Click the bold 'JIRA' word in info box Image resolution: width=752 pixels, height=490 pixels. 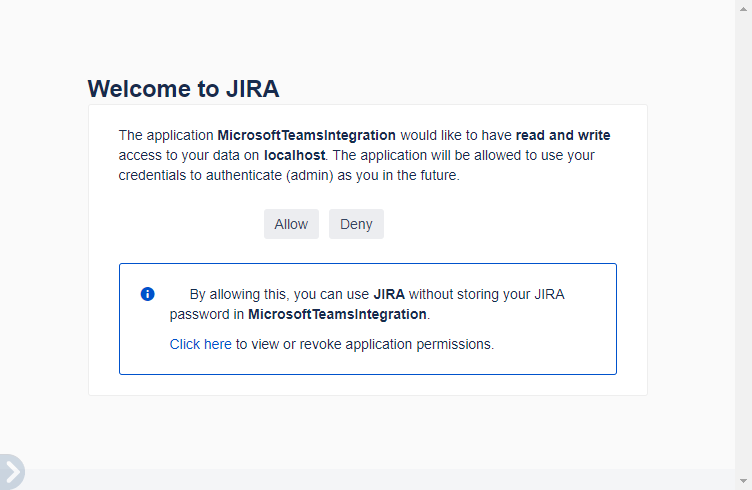click(x=389, y=294)
